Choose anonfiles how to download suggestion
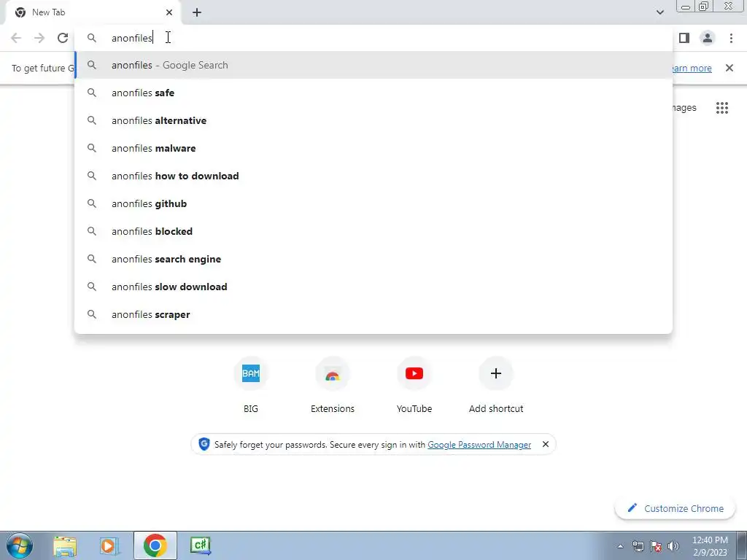Viewport: 747px width, 560px height. click(373, 176)
